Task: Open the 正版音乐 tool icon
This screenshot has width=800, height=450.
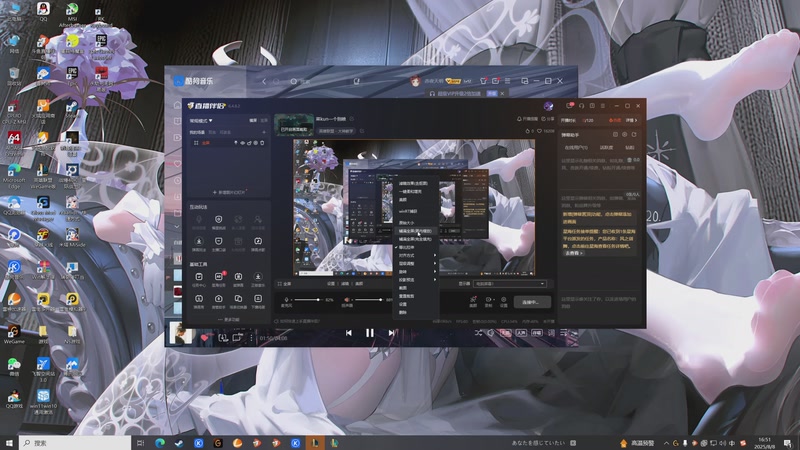Action: 258,279
